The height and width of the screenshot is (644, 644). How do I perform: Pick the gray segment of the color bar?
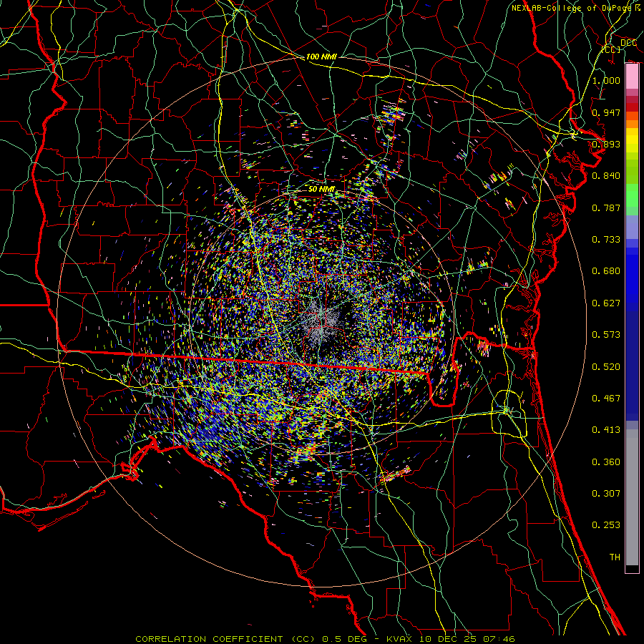pyautogui.click(x=632, y=497)
